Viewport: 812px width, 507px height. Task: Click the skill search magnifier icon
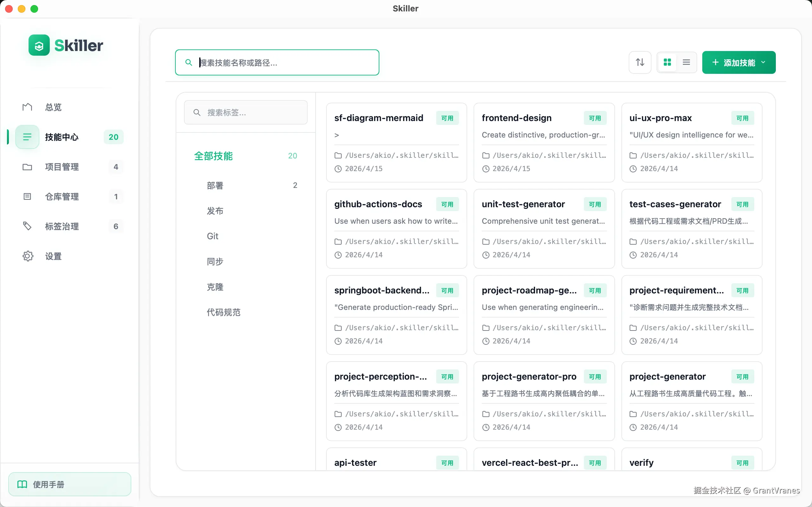[x=189, y=63]
